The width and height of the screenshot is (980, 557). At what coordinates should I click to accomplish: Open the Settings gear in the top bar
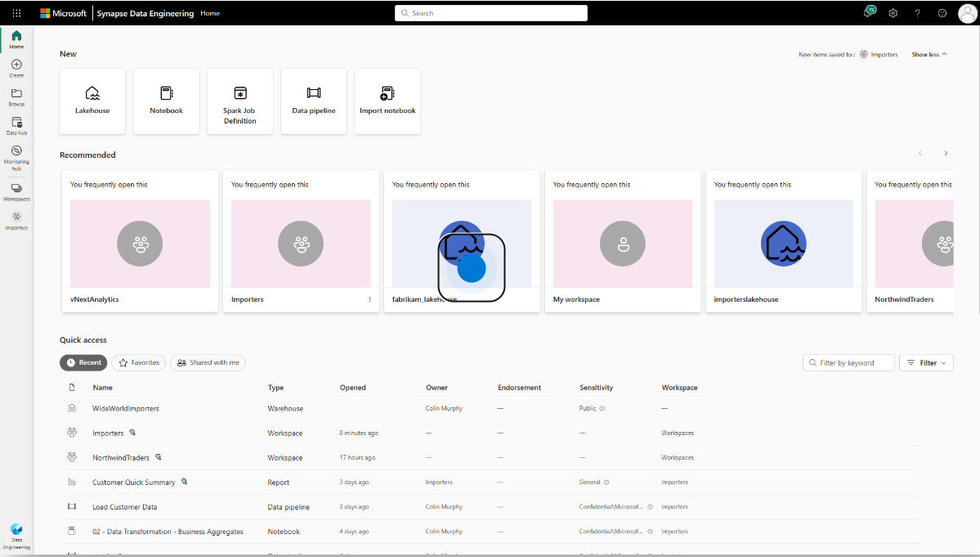tap(893, 13)
